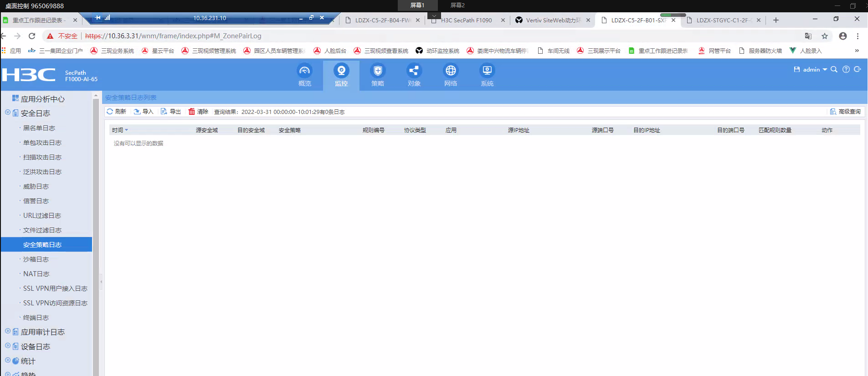Viewport: 868px width, 376px height.
Task: Select 安全策略日志 in the sidebar
Action: click(46, 244)
